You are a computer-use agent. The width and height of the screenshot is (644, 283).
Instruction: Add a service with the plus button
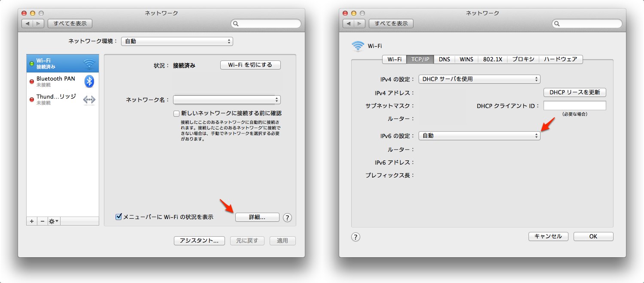click(31, 221)
